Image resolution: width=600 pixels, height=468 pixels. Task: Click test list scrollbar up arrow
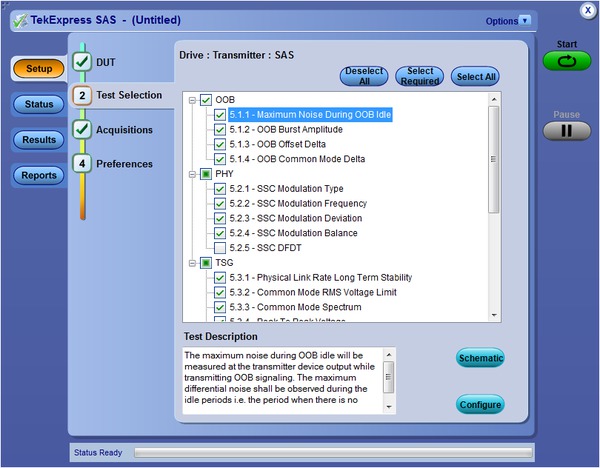[x=494, y=99]
